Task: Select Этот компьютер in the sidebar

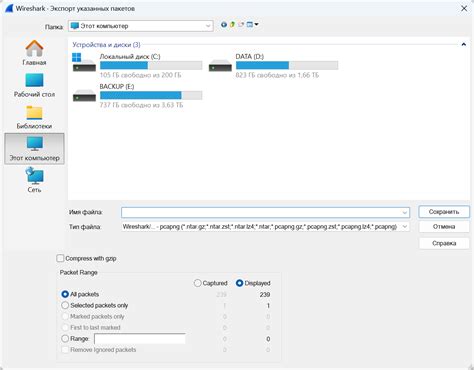Action: click(34, 149)
